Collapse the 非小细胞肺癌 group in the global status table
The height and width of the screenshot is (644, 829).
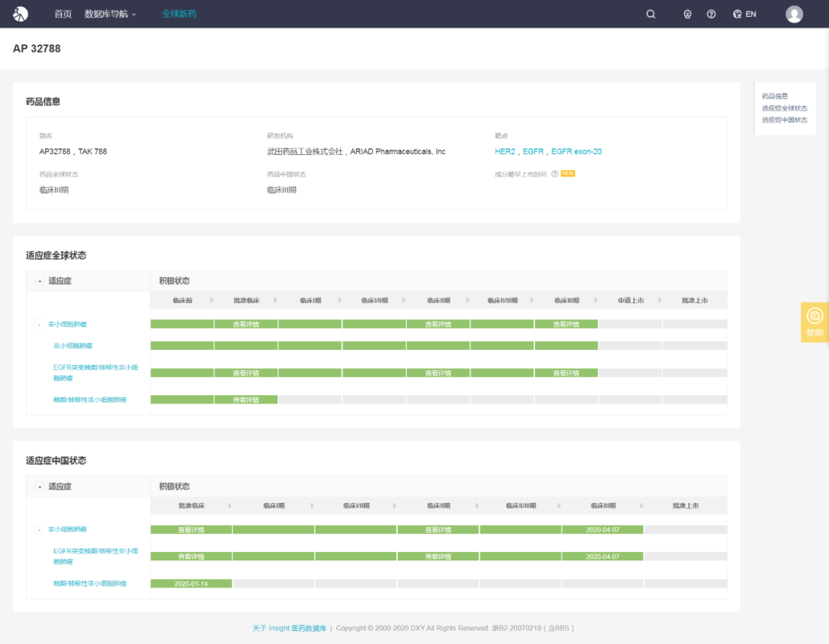click(39, 324)
